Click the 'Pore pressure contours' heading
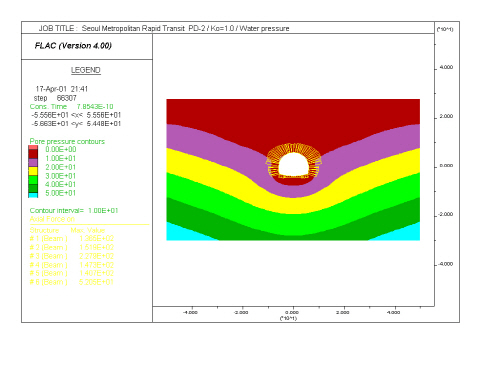500x375 pixels. click(67, 141)
